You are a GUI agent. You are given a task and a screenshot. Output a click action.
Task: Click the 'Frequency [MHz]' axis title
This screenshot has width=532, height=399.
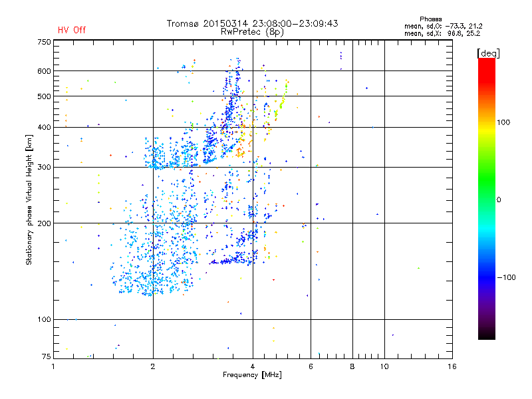[x=252, y=375]
